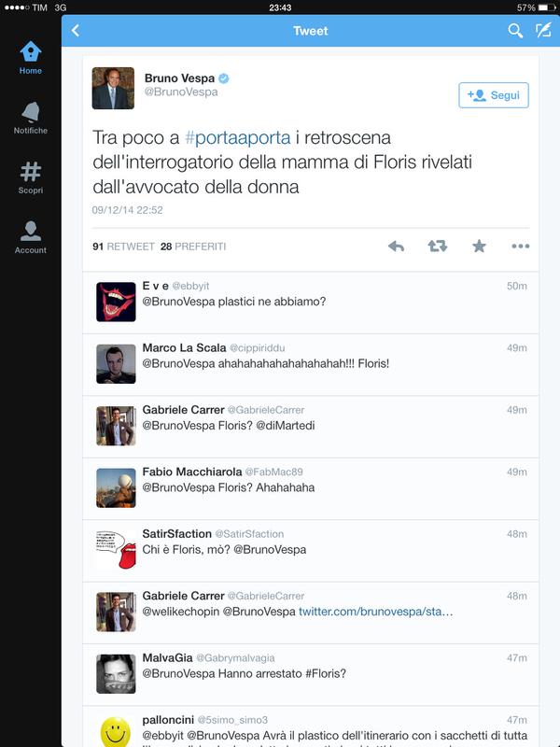
Task: Open twitter.com/brunovespa link in reply
Action: (x=376, y=612)
